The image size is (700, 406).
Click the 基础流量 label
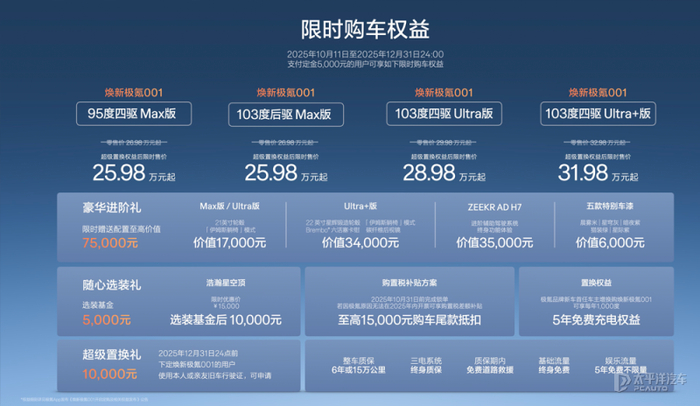tap(554, 361)
